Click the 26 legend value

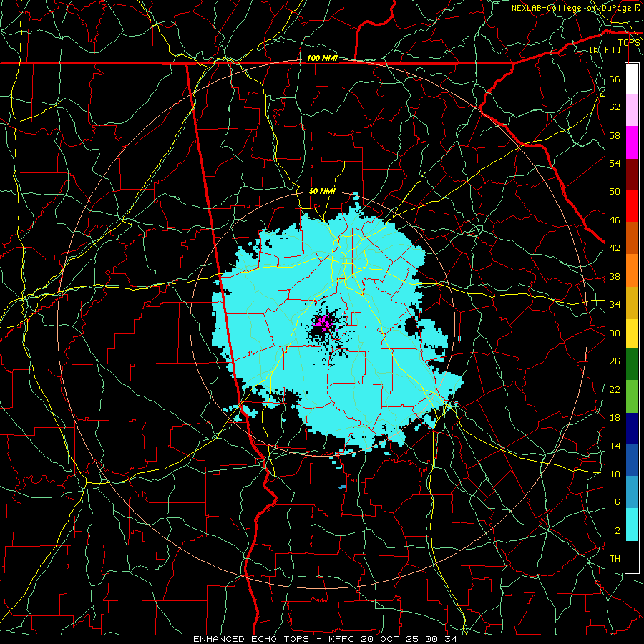pyautogui.click(x=615, y=361)
